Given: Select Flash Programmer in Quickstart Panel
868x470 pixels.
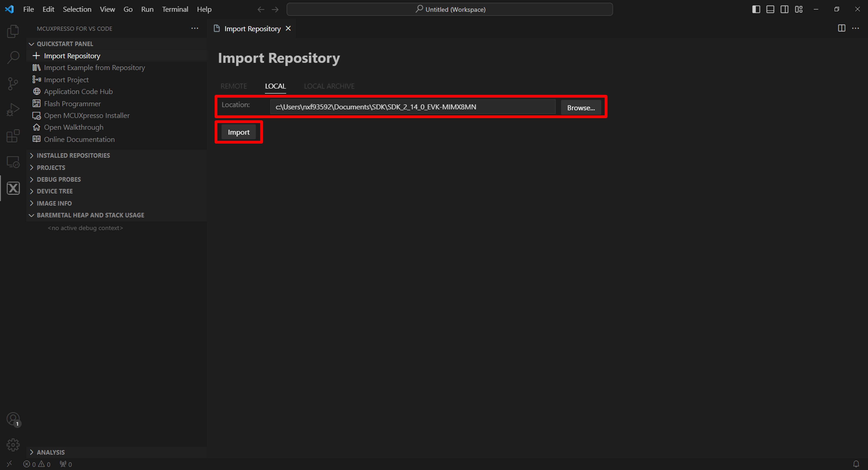Looking at the screenshot, I should [72, 104].
